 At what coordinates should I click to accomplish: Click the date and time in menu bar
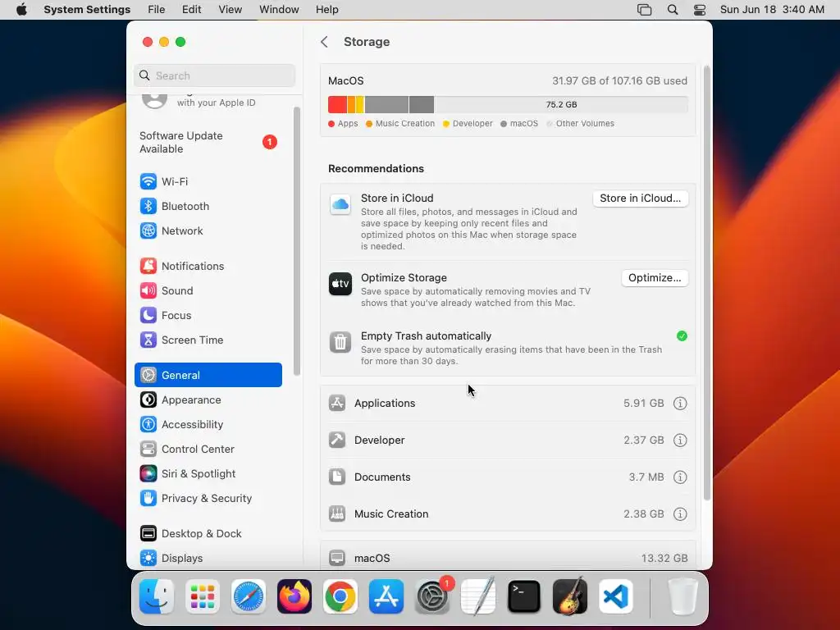point(771,10)
